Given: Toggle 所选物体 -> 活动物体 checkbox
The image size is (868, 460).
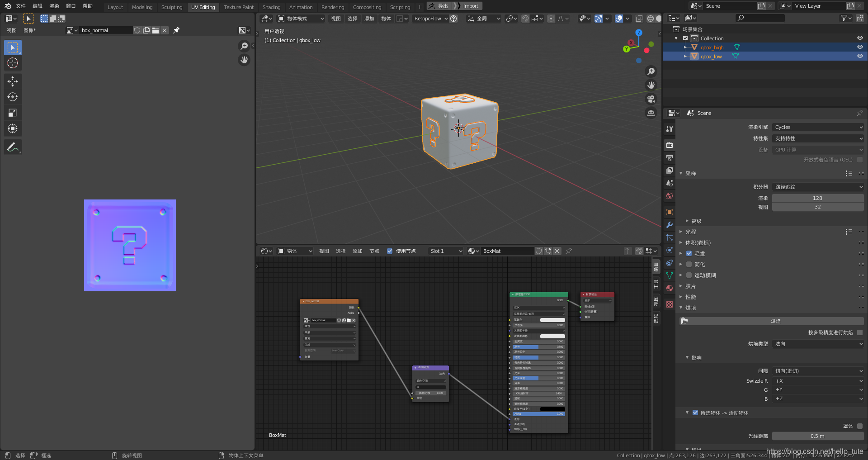Looking at the screenshot, I should pos(695,413).
